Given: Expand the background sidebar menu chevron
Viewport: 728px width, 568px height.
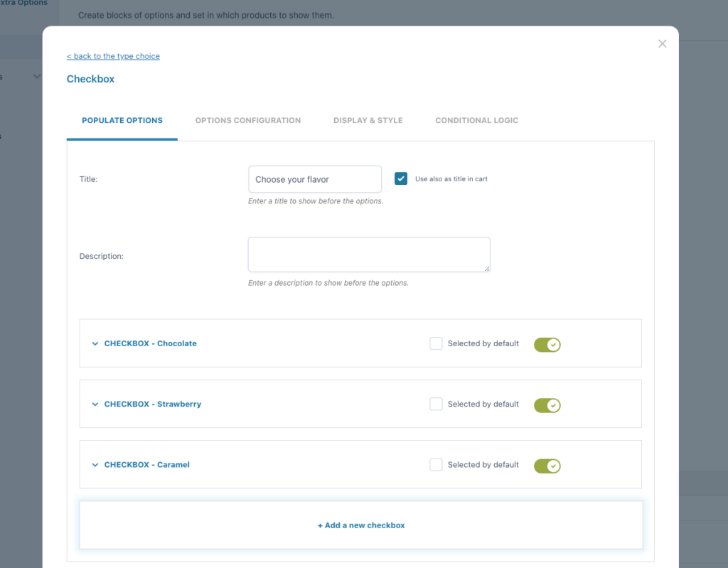Looking at the screenshot, I should point(37,76).
